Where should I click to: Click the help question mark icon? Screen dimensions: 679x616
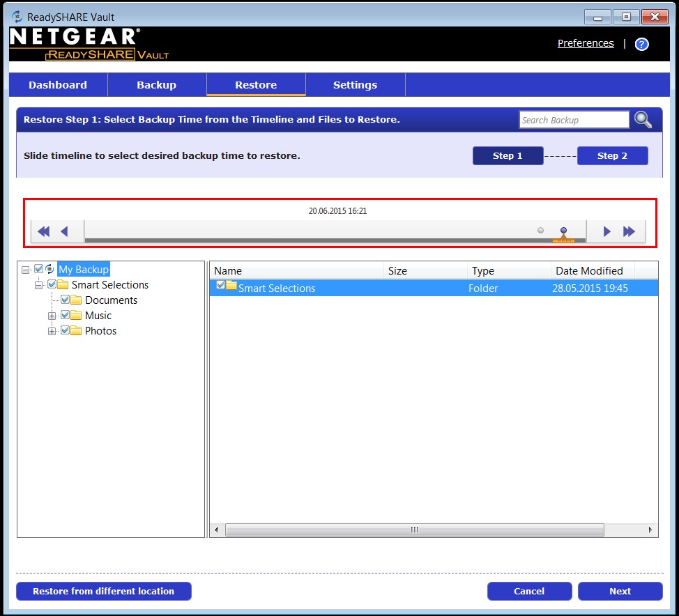(x=641, y=44)
